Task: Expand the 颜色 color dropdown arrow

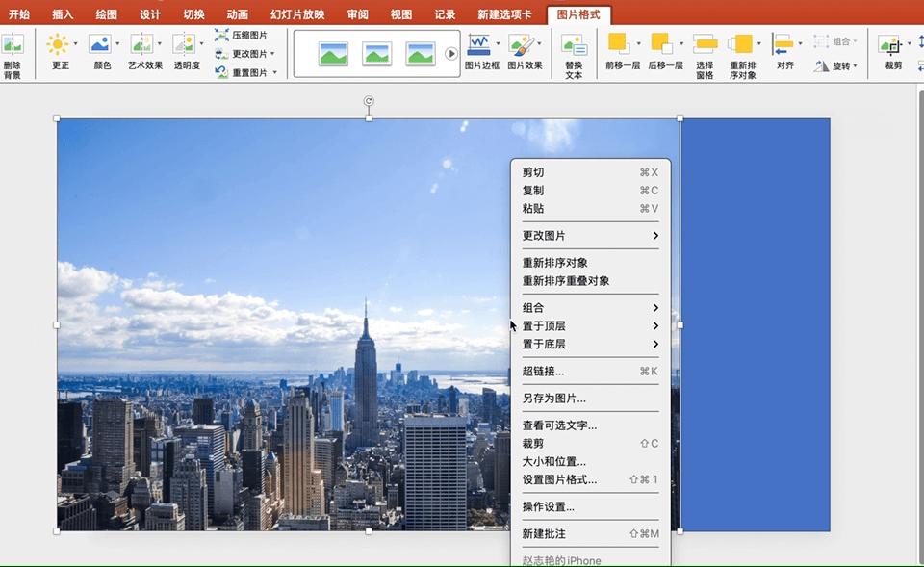Action: (118, 44)
